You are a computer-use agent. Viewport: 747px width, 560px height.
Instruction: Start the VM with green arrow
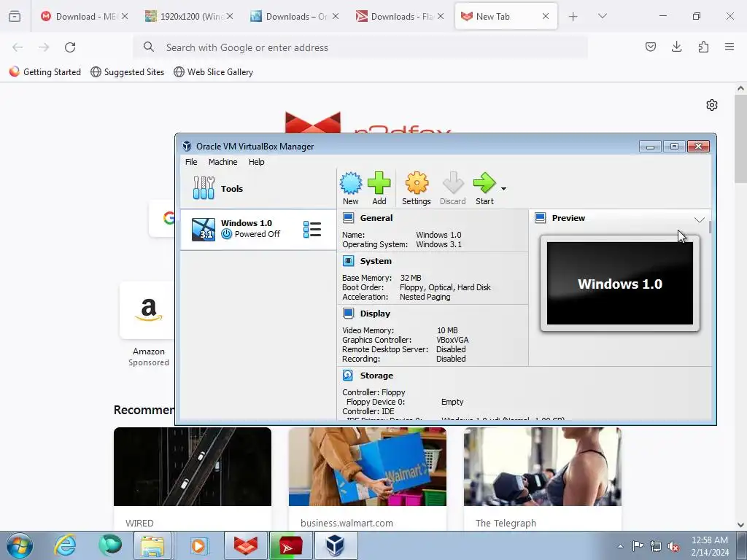tap(484, 189)
